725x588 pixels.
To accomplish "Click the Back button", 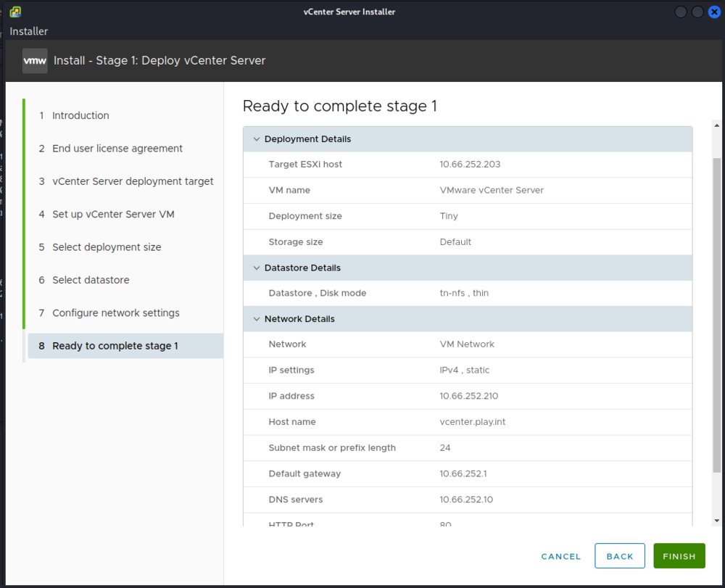I will point(619,556).
